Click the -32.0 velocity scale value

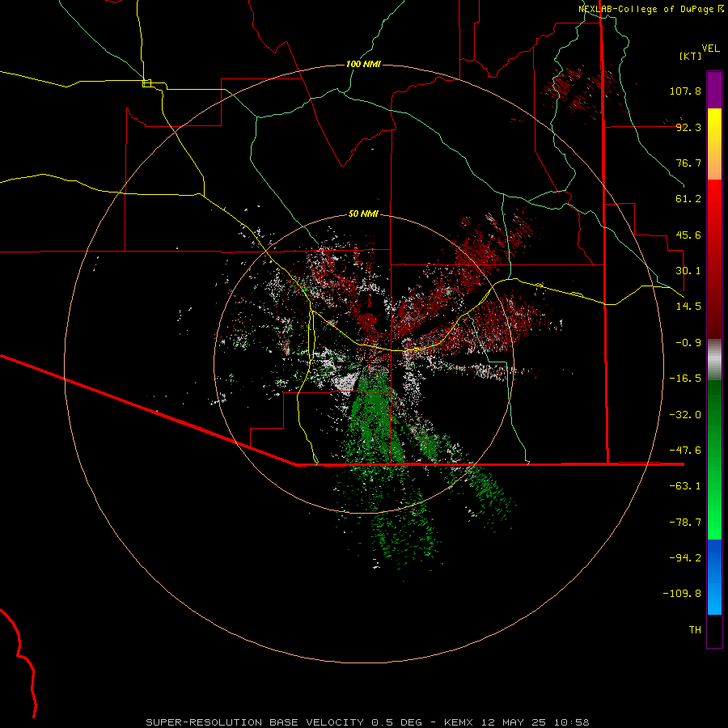685,415
